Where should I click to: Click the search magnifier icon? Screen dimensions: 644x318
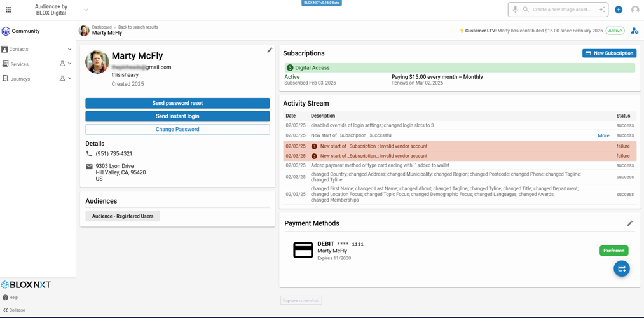tap(525, 10)
